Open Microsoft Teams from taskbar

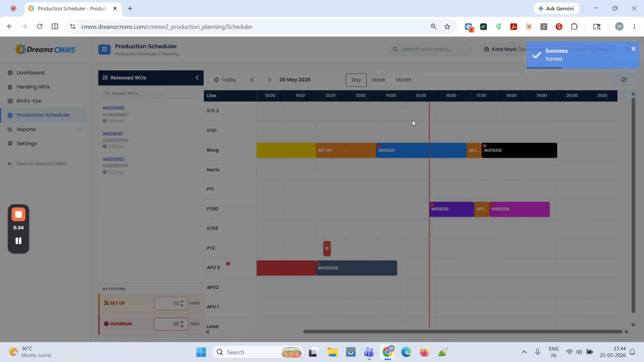point(369,352)
